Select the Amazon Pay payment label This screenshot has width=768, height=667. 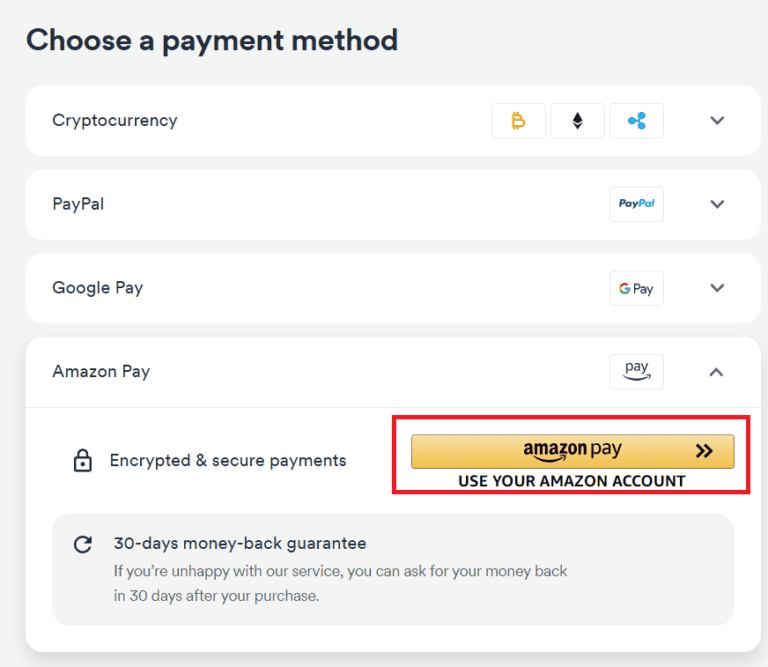coord(101,371)
